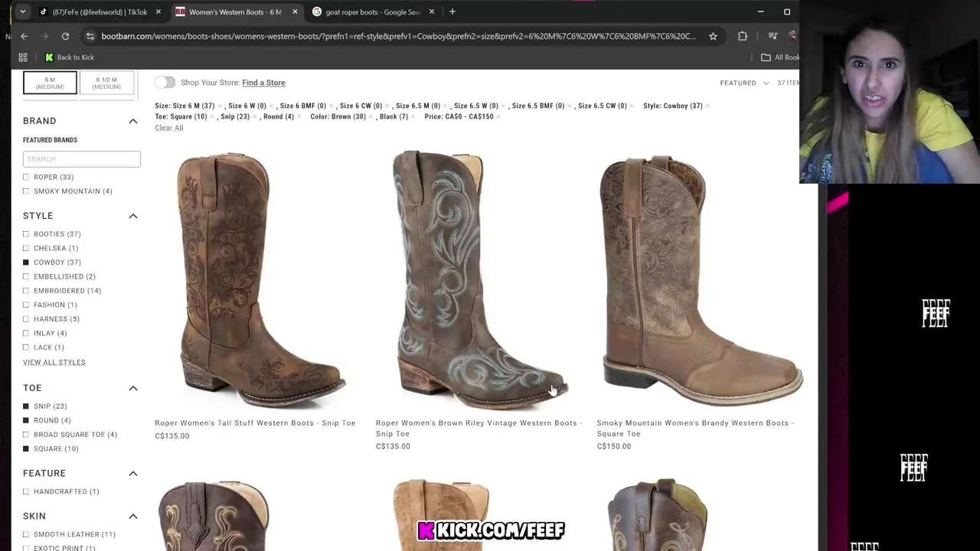
Task: Open the FEATURED sort dropdown
Action: click(x=744, y=83)
